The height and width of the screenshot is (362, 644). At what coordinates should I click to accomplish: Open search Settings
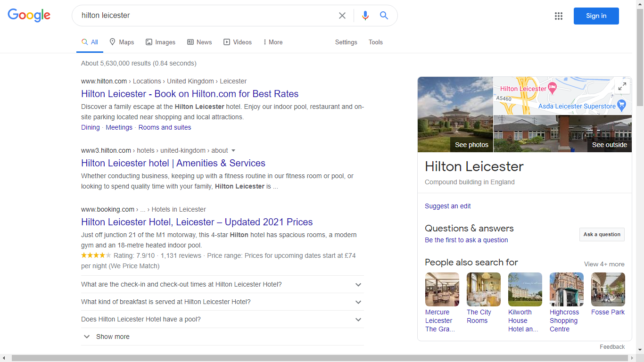click(x=346, y=42)
